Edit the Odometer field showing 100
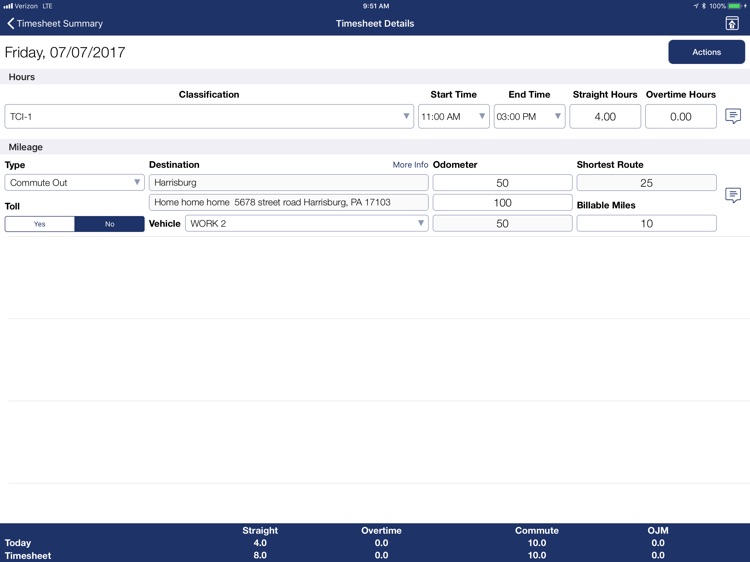The height and width of the screenshot is (562, 750). 502,203
